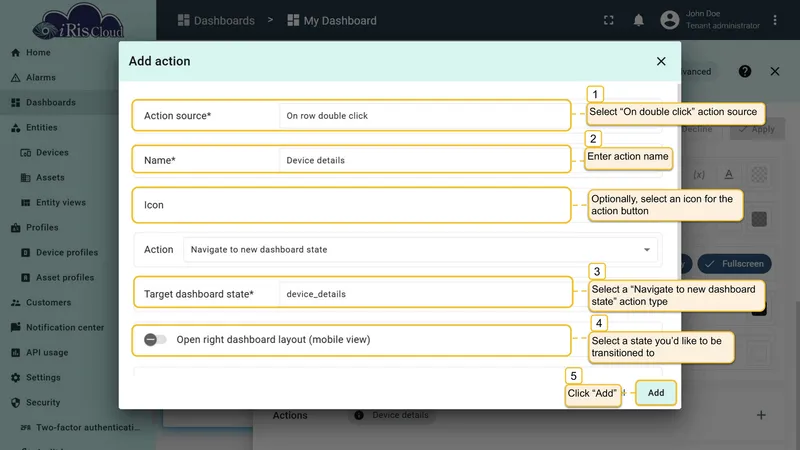Expand the Entities sidebar section

(41, 128)
